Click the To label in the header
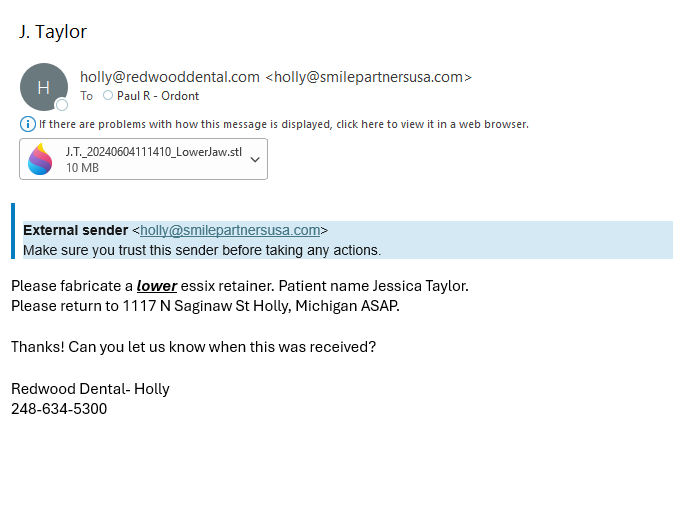 (87, 96)
